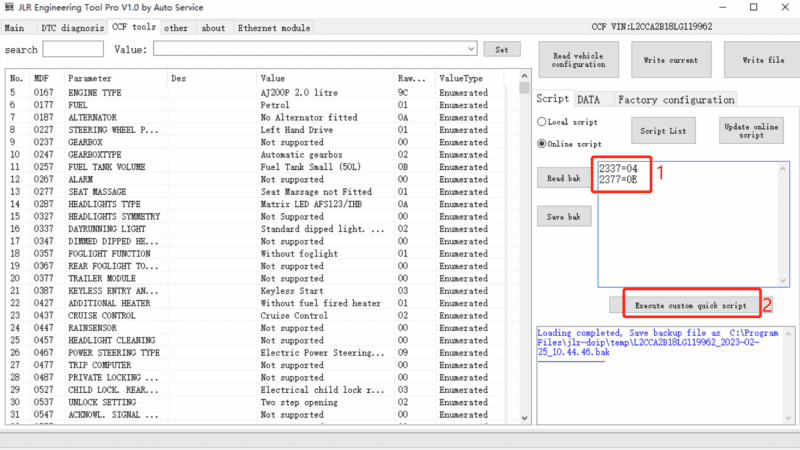Select the UNLOCK SETTING row
This screenshot has height=450, width=800.
[x=255, y=402]
